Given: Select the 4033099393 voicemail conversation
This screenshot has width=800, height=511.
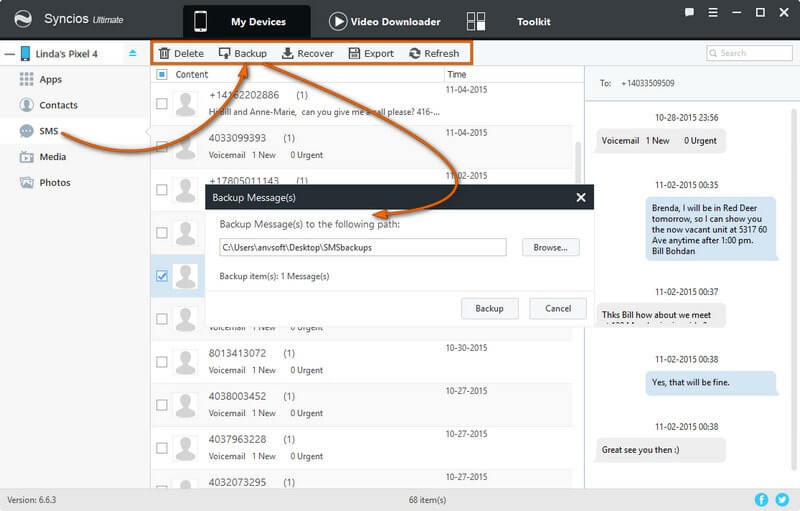Looking at the screenshot, I should tap(361, 147).
